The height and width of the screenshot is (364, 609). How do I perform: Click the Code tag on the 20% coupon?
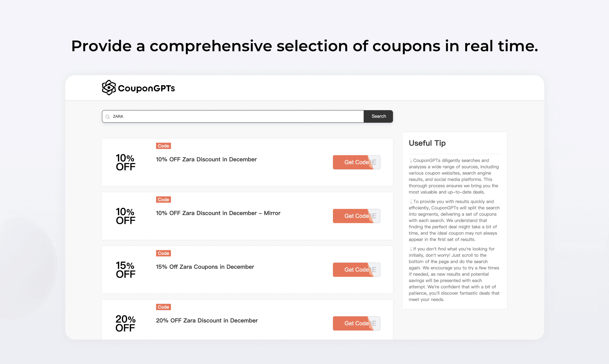(163, 307)
